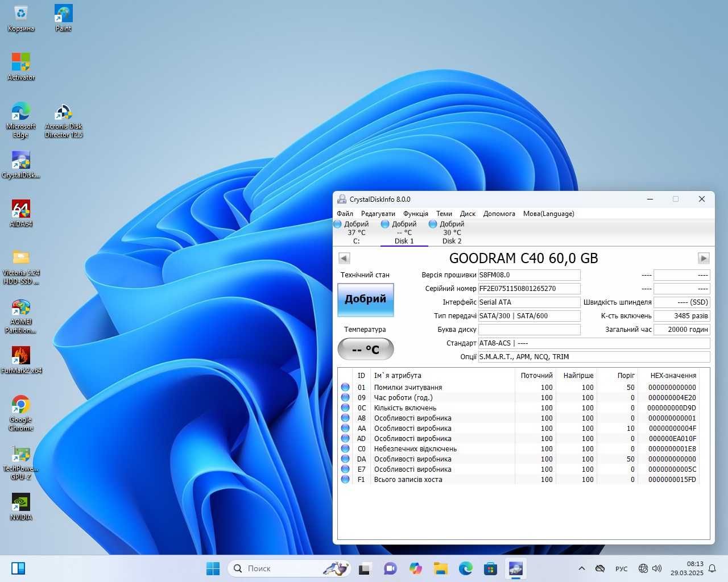The width and height of the screenshot is (728, 582).
Task: Click the Serial ATA interface field
Action: coord(529,302)
